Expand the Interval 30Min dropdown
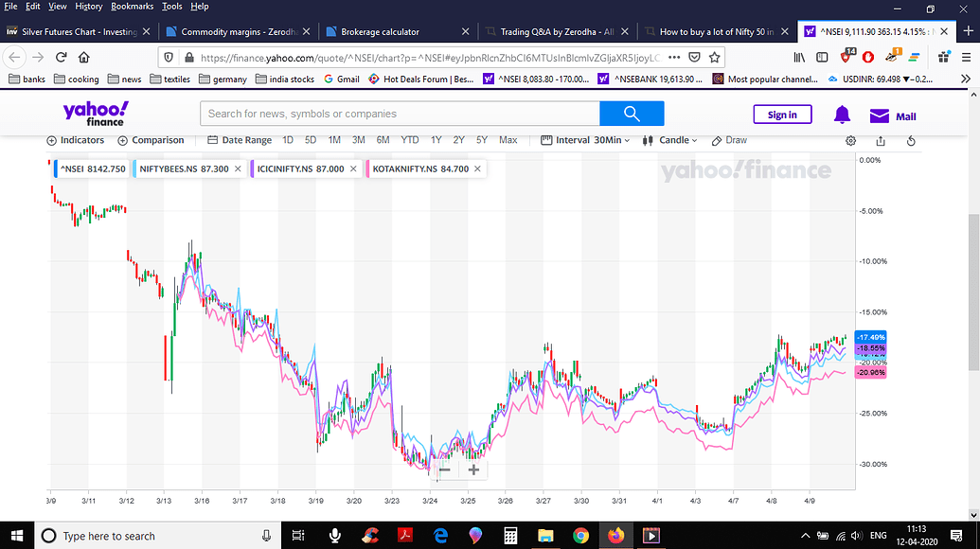This screenshot has width=980, height=549. [585, 140]
